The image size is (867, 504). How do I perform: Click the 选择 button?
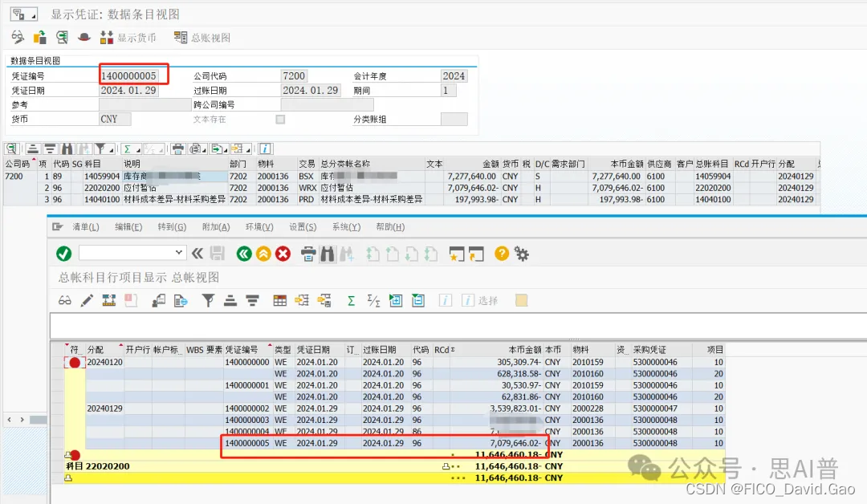(480, 301)
